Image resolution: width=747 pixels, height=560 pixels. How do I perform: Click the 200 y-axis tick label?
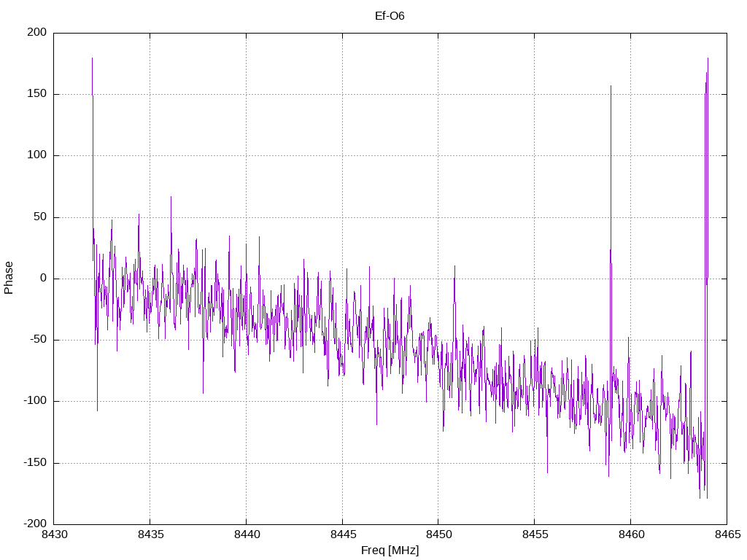(37, 32)
